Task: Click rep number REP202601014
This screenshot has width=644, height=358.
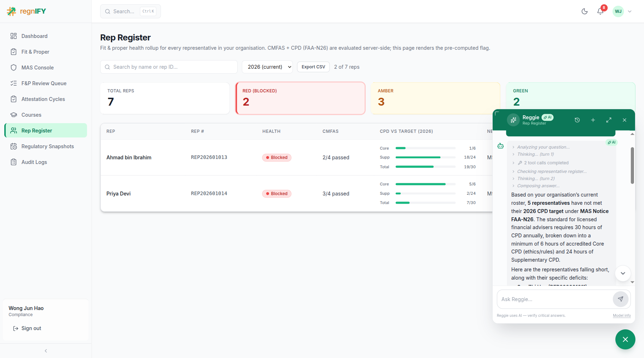Action: 209,194
